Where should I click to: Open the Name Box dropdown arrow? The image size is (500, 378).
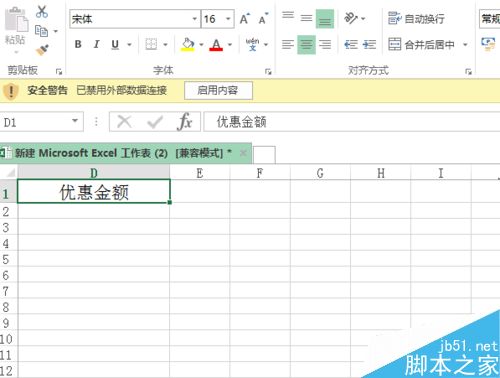pyautogui.click(x=75, y=121)
